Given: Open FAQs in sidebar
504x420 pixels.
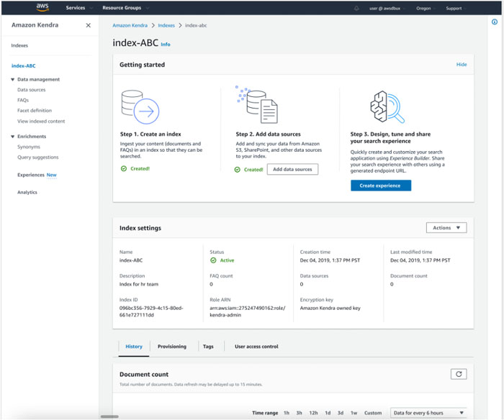Looking at the screenshot, I should coord(23,100).
